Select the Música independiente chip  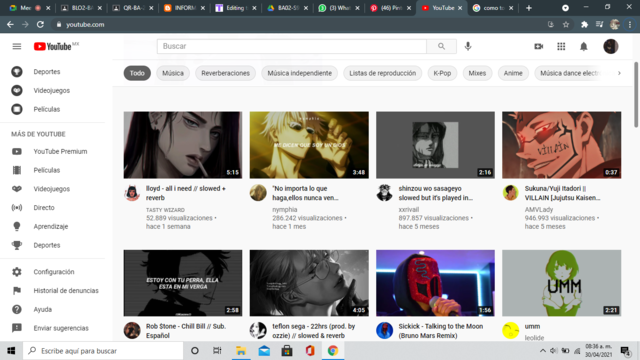point(300,73)
